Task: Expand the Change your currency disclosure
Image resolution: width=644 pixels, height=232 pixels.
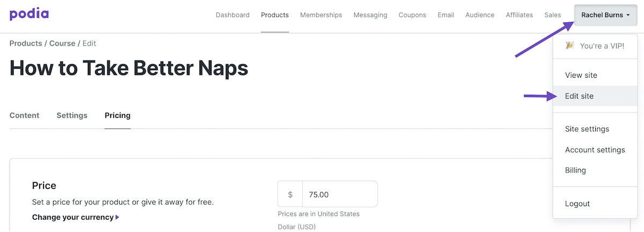Action: pyautogui.click(x=75, y=218)
